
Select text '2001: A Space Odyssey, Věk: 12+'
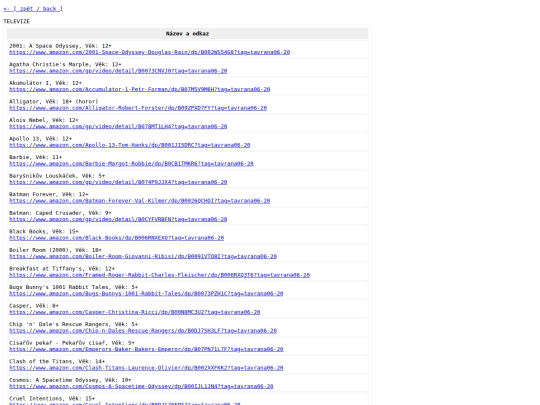coord(60,46)
